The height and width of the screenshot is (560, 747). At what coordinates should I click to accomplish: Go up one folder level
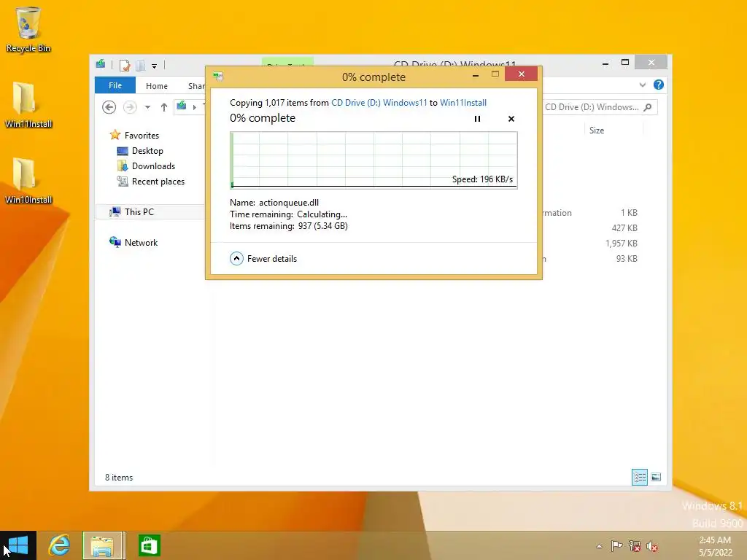(164, 107)
